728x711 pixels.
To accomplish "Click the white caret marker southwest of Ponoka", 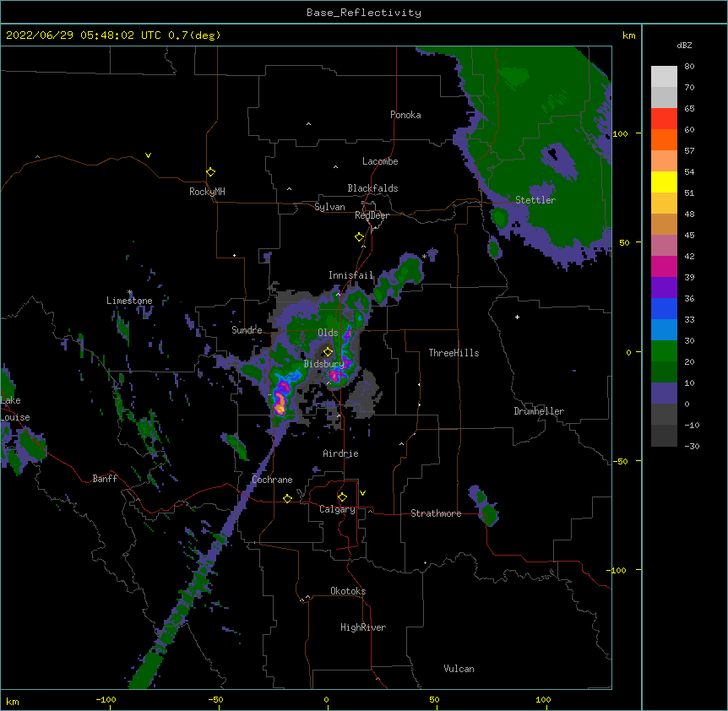I will (308, 124).
